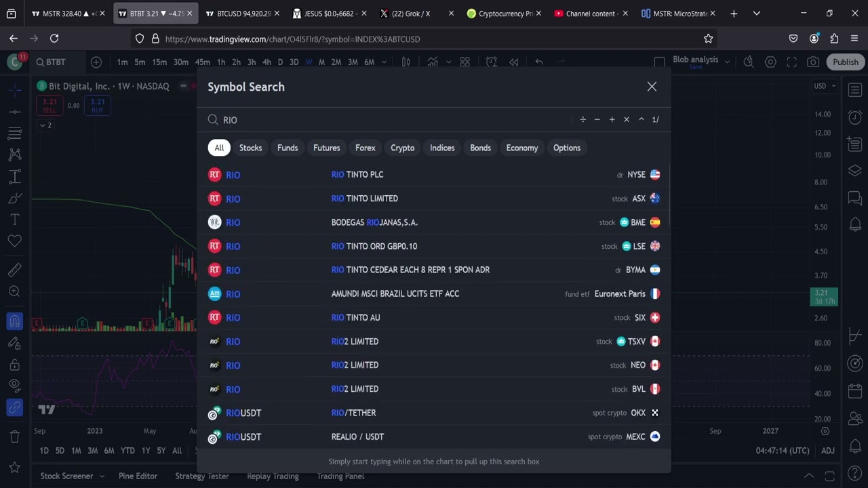Insert the plus operator in symbol search
The height and width of the screenshot is (488, 868).
[612, 120]
